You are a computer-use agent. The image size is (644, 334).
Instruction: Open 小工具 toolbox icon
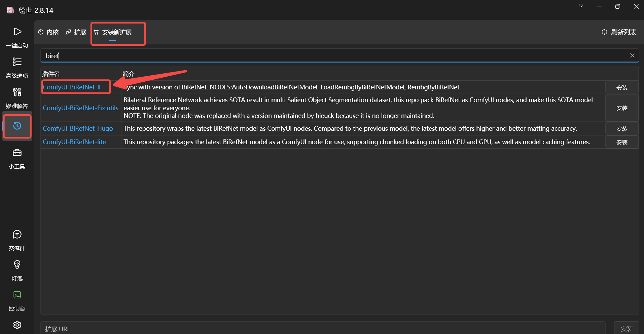tap(17, 153)
